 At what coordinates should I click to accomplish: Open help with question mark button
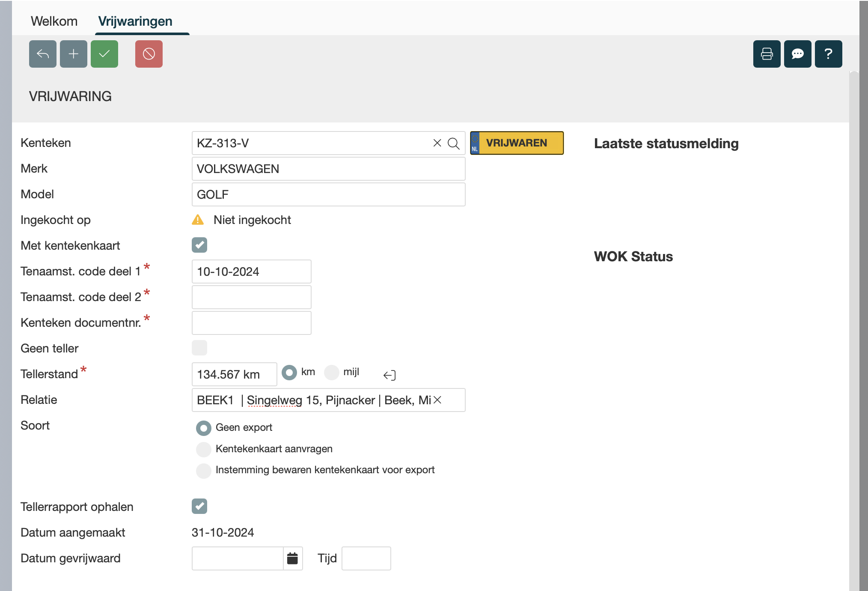(x=828, y=54)
